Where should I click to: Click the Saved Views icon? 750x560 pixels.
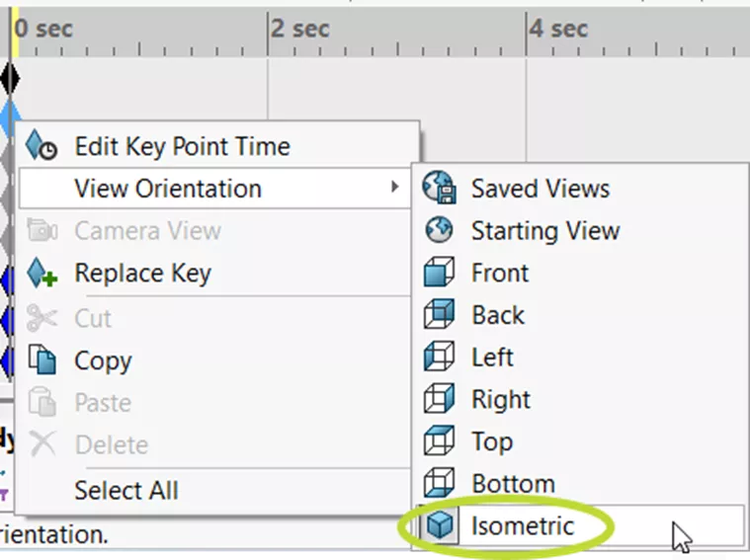tap(439, 189)
